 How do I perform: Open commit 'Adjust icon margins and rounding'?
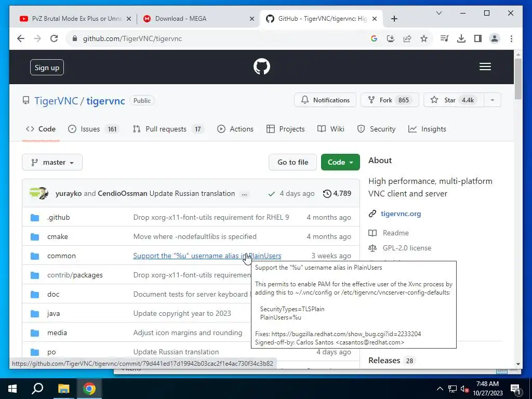click(x=188, y=333)
